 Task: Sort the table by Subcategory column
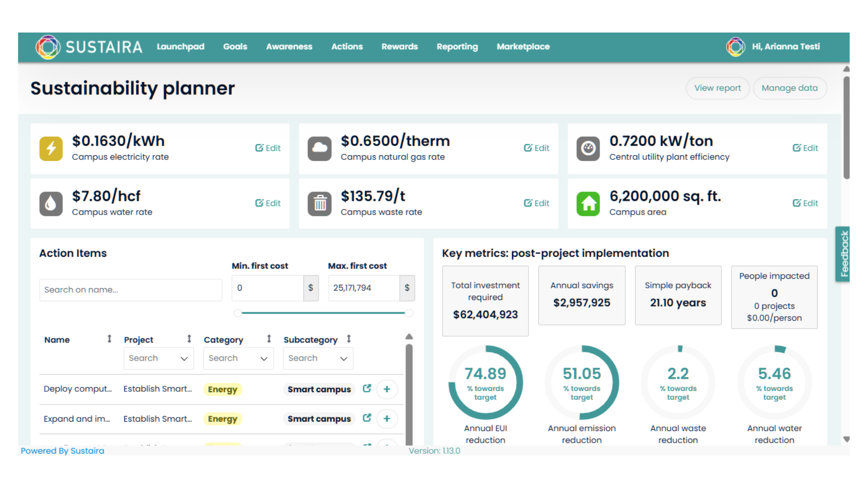pos(349,338)
